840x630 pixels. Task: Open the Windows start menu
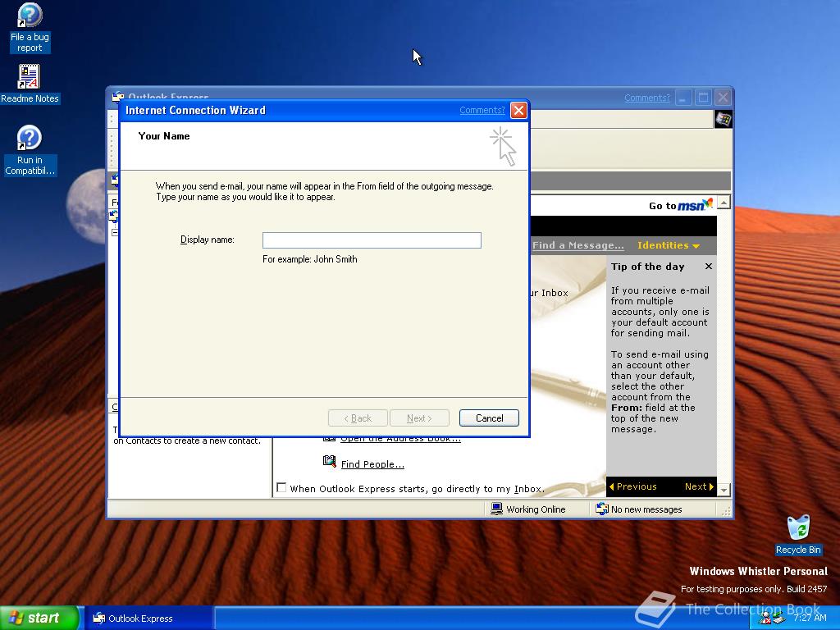coord(39,619)
